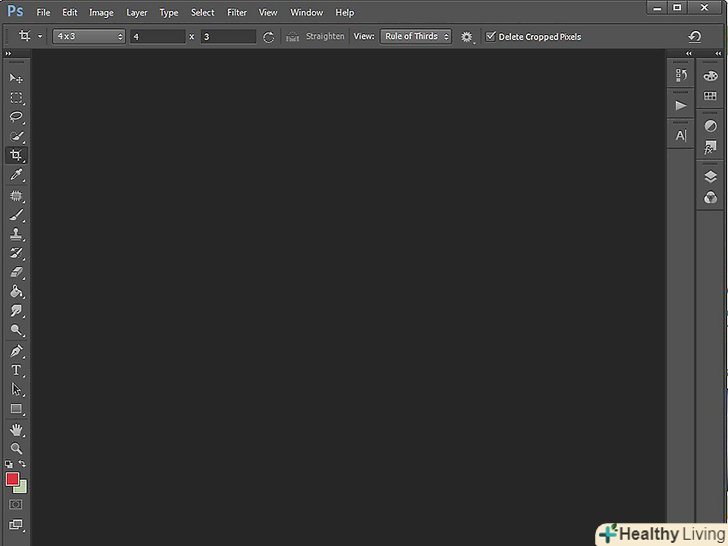This screenshot has width=728, height=546.
Task: Select the Healing Brush tool
Action: pos(16,195)
